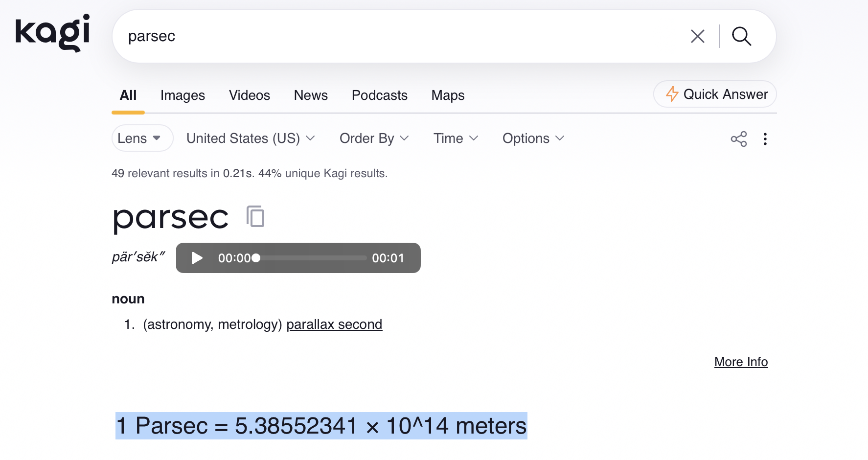Click the pronunciation text pär′sĕk″
This screenshot has height=460, width=868.
[x=138, y=257]
